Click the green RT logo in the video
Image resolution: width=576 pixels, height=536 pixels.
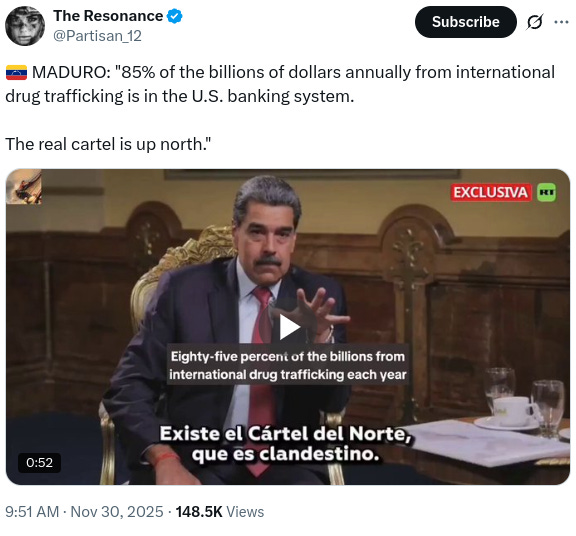click(547, 193)
